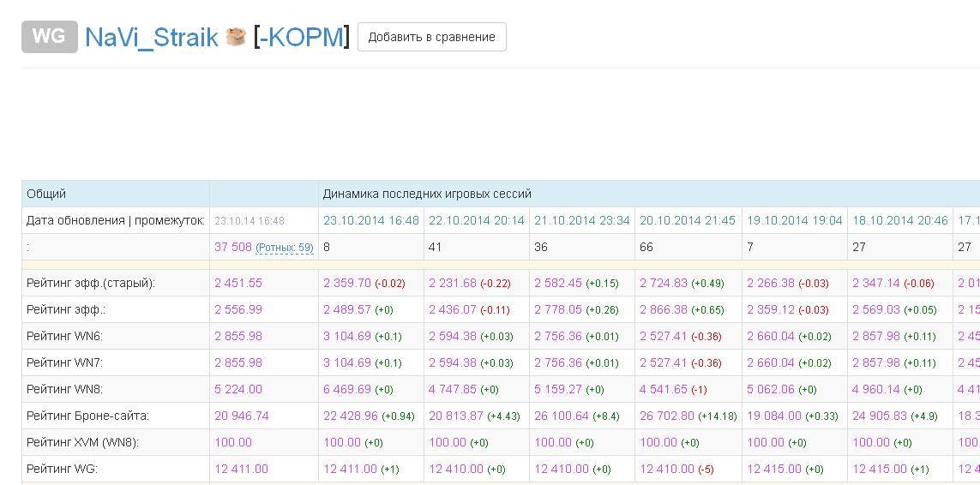Screen dimensions: 980x485
Task: Click WN8 value 4 541.65
Action: (x=664, y=389)
